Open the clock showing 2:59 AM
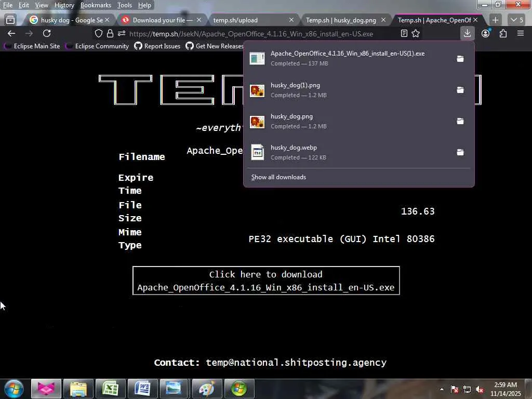The width and height of the screenshot is (532, 399). (x=506, y=389)
